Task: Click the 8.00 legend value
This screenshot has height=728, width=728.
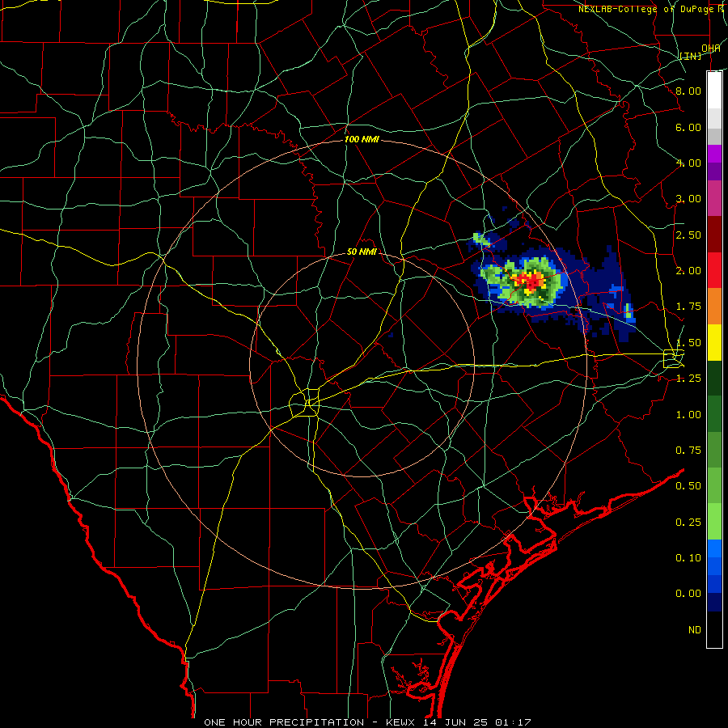Action: [x=688, y=91]
